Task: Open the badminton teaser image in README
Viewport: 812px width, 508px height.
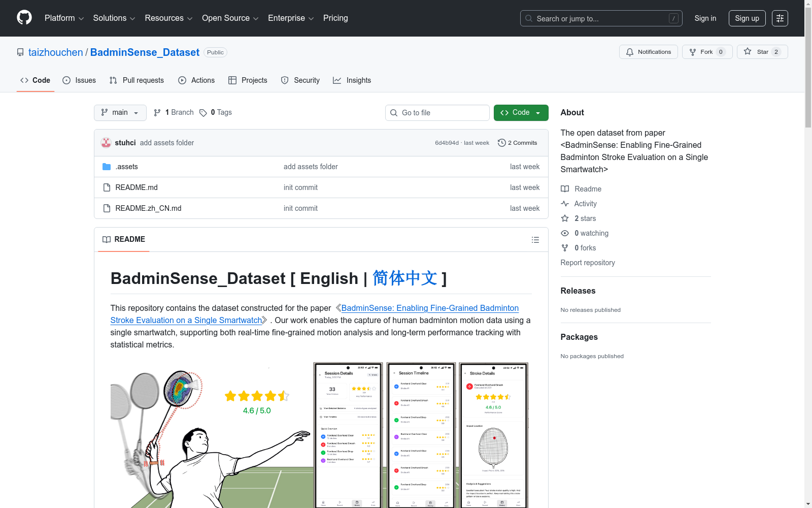Action: (x=321, y=434)
